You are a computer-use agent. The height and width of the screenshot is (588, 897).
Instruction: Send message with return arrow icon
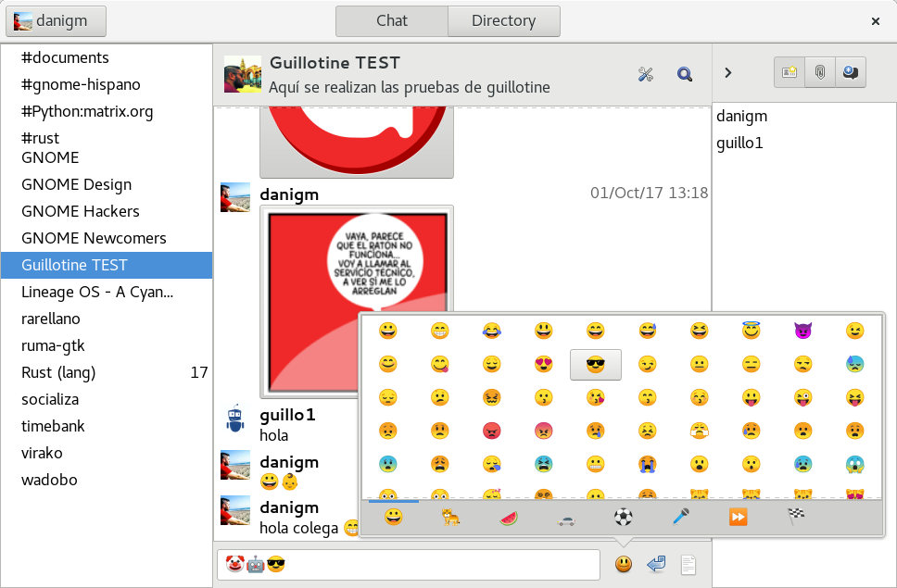(x=657, y=565)
